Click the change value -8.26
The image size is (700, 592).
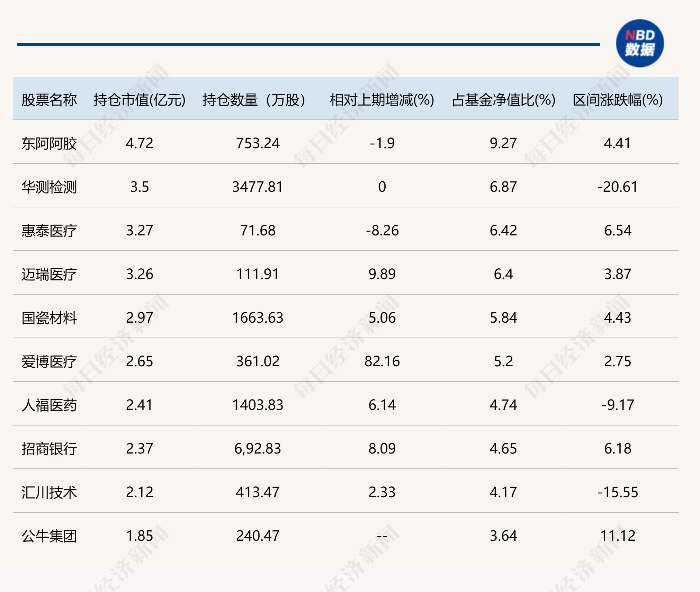point(382,231)
